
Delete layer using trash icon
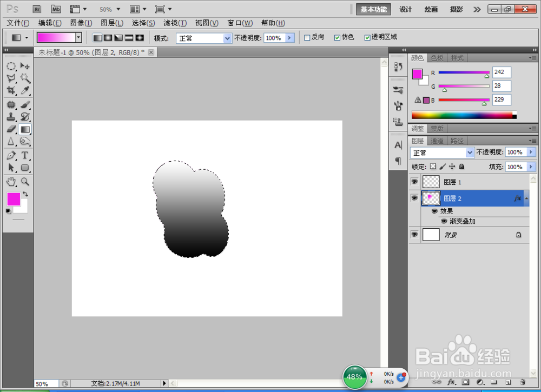tap(523, 382)
